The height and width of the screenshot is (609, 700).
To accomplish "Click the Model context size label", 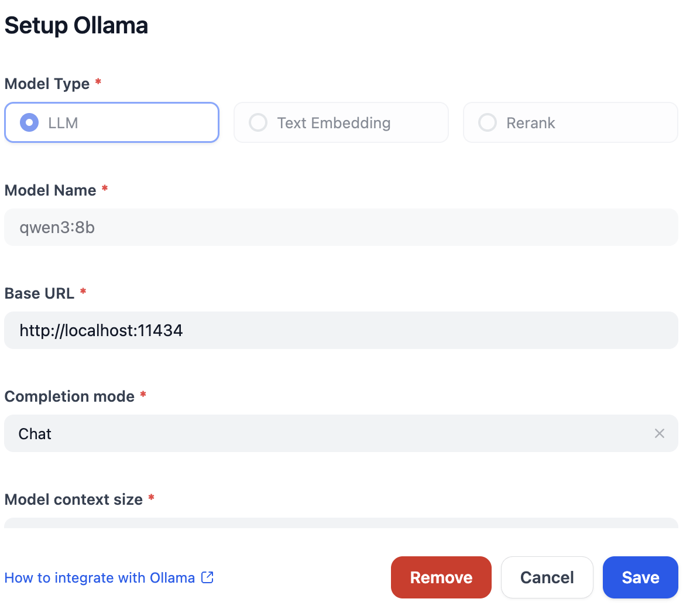I will click(x=74, y=499).
